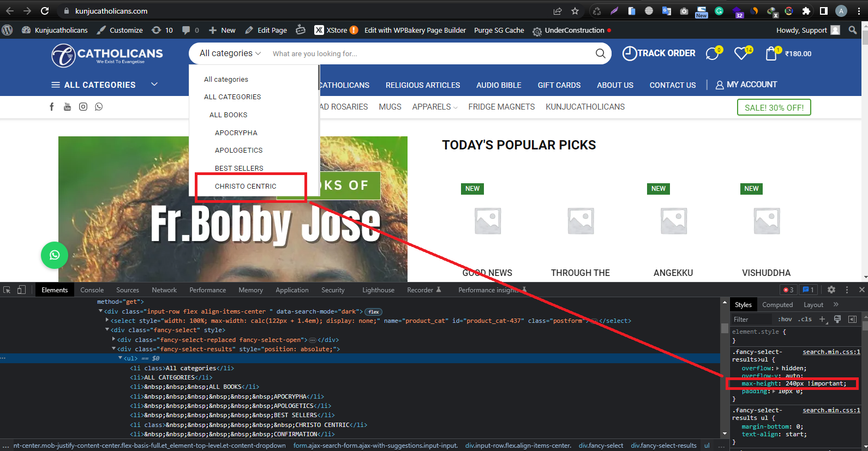Screen dimensions: 868x451
Task: Expand the fancy-select-replaced div node
Action: click(114, 340)
